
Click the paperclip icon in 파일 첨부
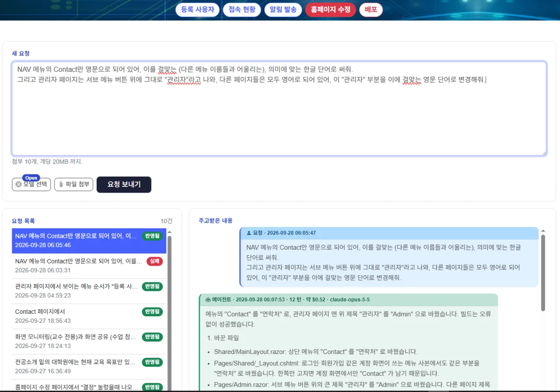pyautogui.click(x=61, y=185)
